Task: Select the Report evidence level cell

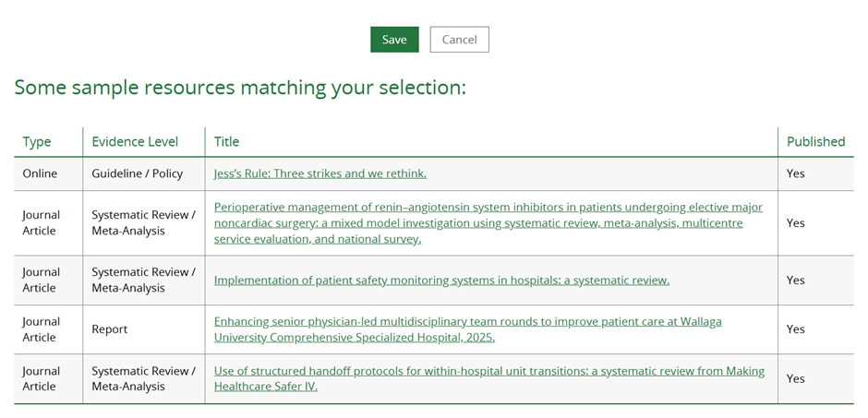Action: click(110, 329)
